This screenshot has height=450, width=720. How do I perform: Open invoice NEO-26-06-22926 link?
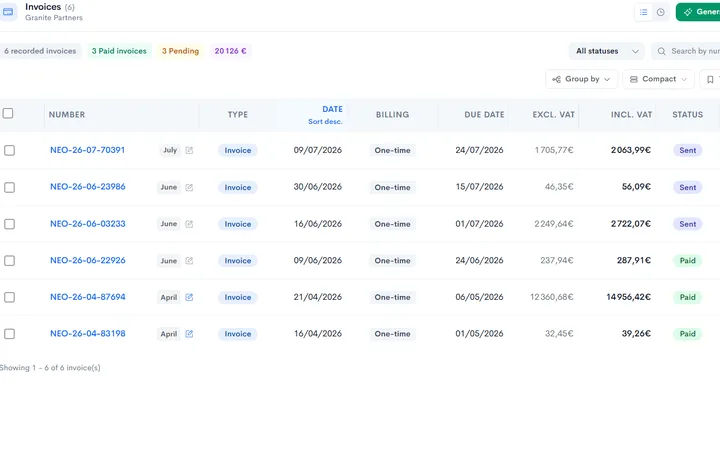pos(88,260)
